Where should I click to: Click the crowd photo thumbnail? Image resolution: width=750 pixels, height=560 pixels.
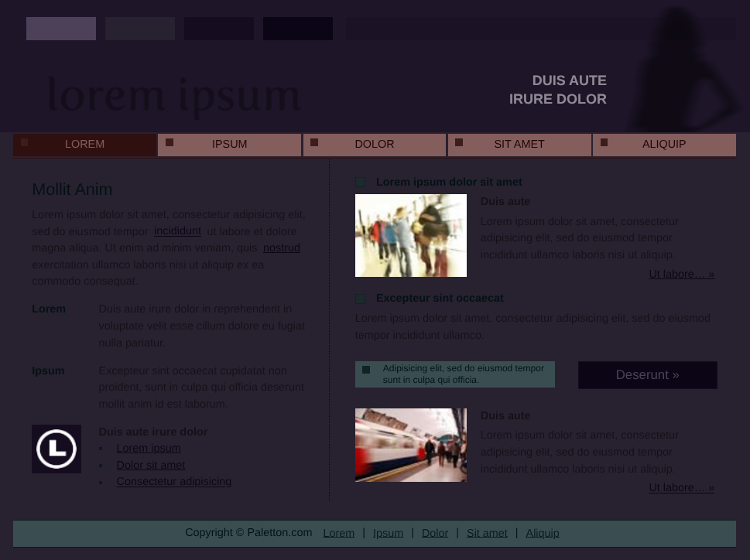411,235
